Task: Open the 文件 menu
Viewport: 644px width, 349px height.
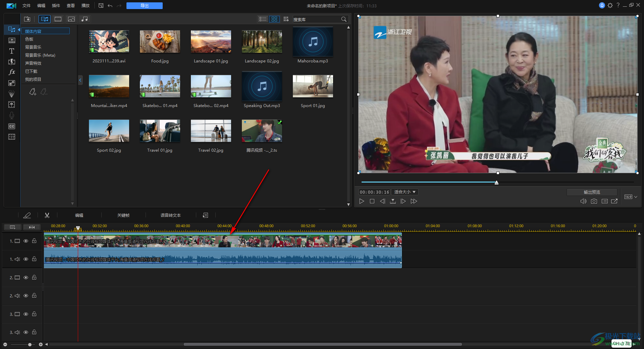Action: [26, 6]
